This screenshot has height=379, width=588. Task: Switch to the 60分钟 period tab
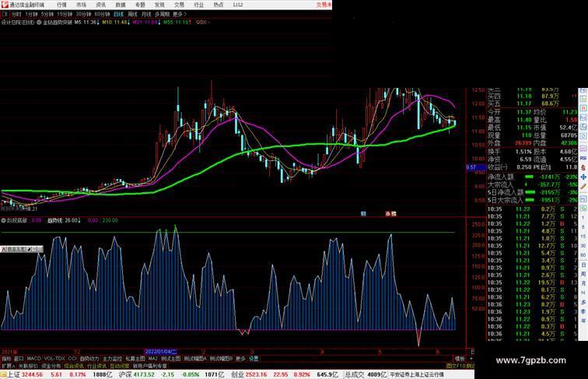click(102, 14)
